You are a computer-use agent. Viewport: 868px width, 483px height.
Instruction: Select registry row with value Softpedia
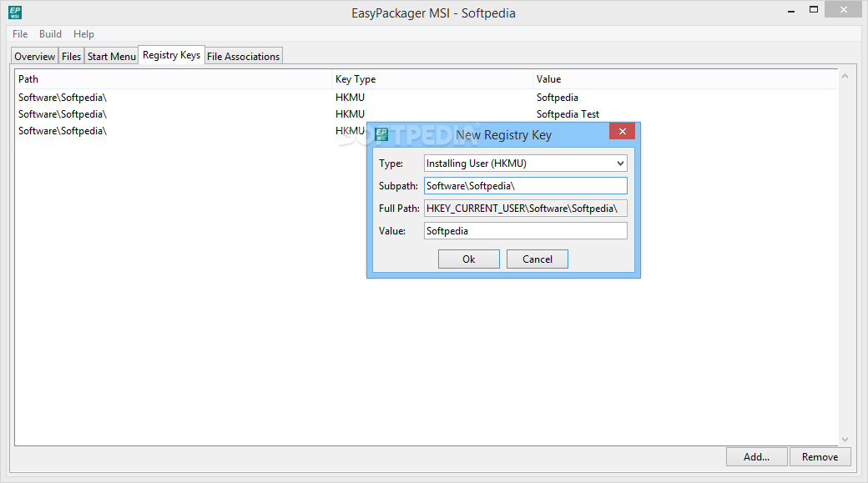pyautogui.click(x=426, y=98)
